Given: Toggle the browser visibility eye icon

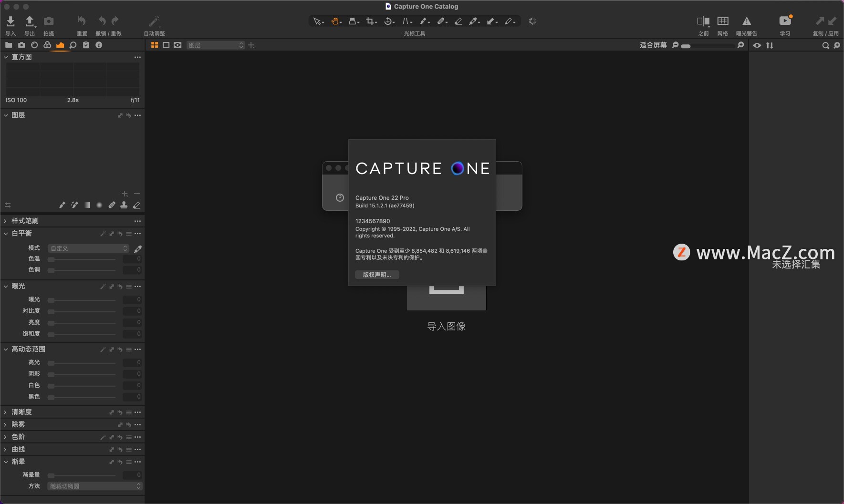Looking at the screenshot, I should [x=757, y=45].
